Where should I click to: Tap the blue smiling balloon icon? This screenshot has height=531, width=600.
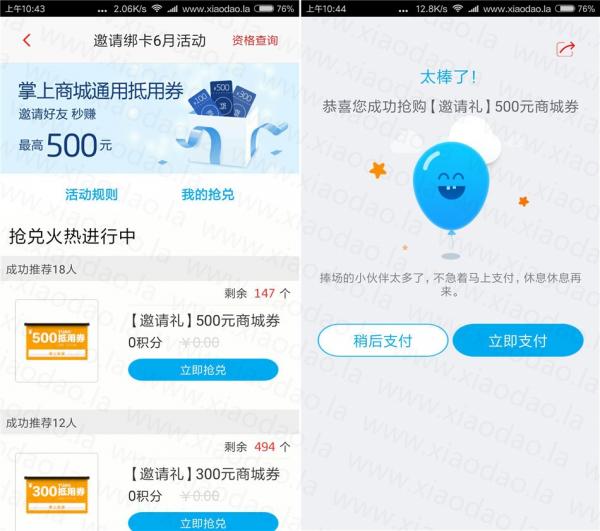451,187
